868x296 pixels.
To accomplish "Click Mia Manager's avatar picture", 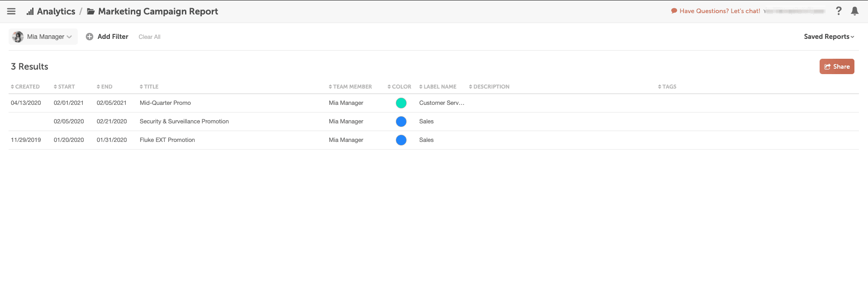I will 18,37.
